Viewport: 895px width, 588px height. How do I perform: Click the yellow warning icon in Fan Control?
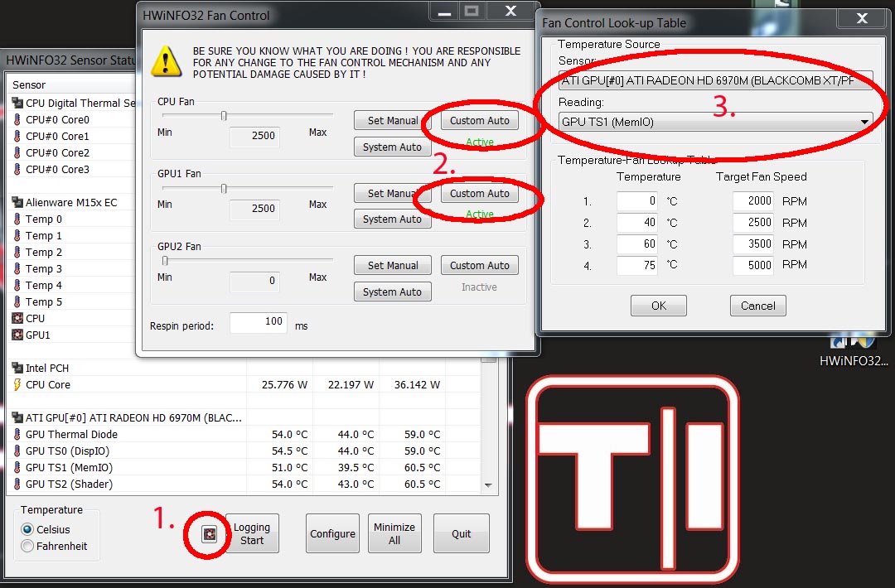click(166, 61)
